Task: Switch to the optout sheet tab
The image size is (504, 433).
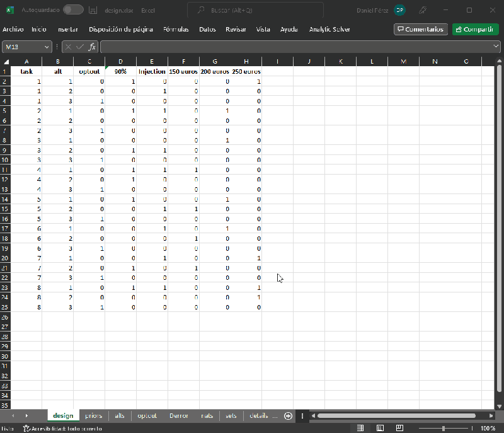Action: click(147, 415)
